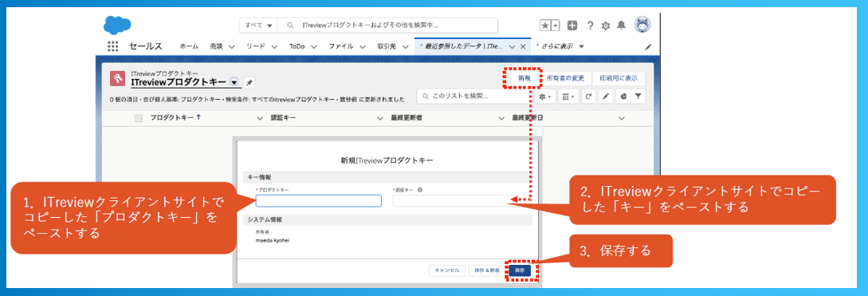Click 保存 & 新規 in the dialog
Viewport: 868px width, 296px height.
(487, 270)
